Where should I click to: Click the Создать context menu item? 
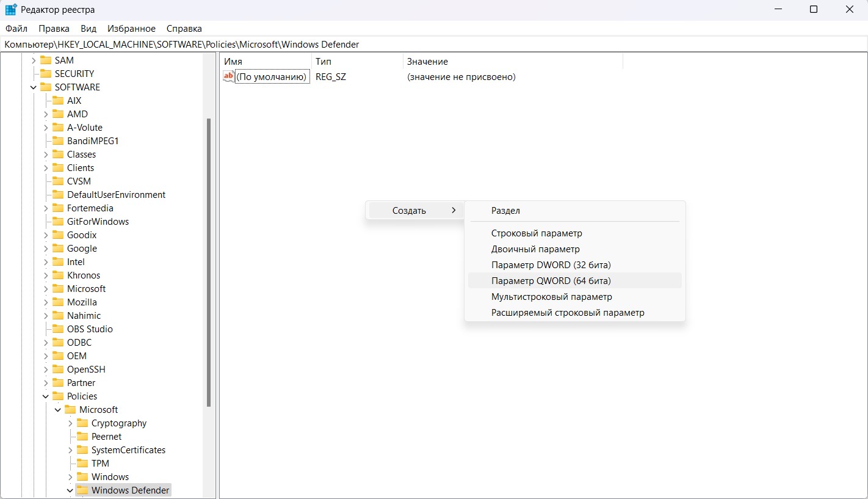[x=415, y=210]
